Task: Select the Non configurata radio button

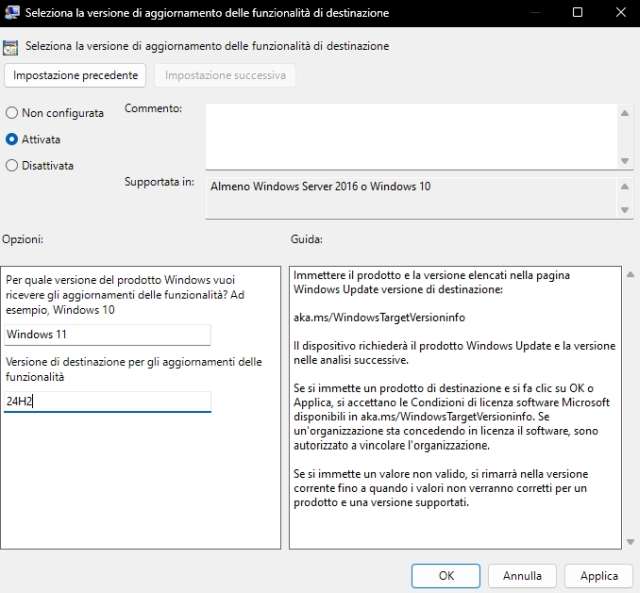Action: point(12,113)
